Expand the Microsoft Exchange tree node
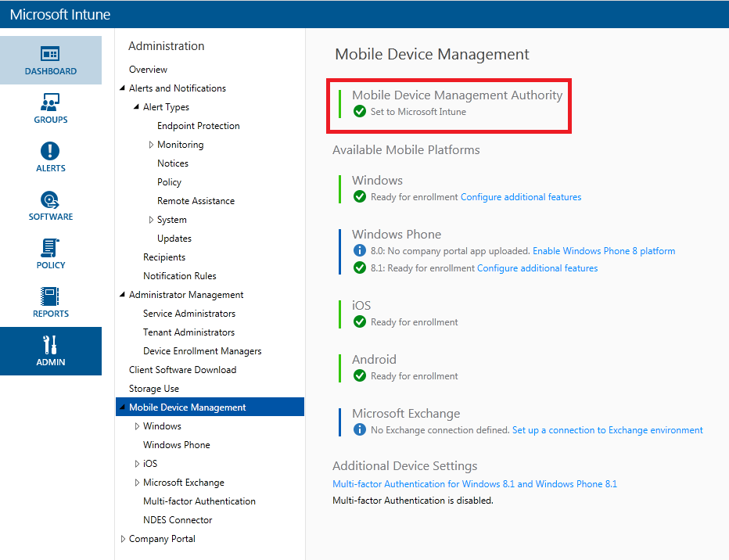Viewport: 729px width, 560px height. [x=137, y=483]
